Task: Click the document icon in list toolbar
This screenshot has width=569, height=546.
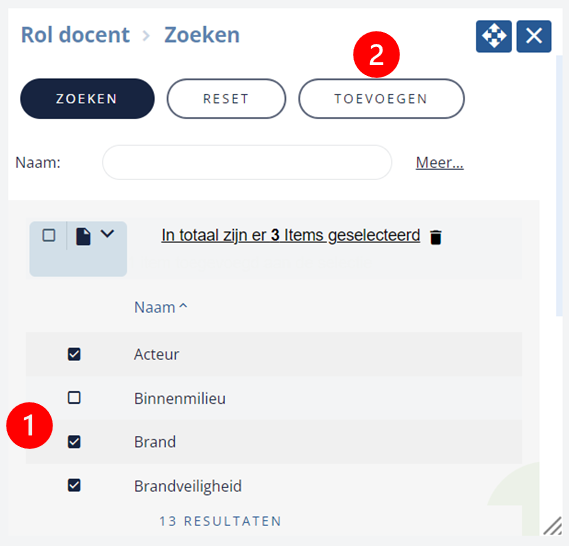Action: pyautogui.click(x=83, y=237)
